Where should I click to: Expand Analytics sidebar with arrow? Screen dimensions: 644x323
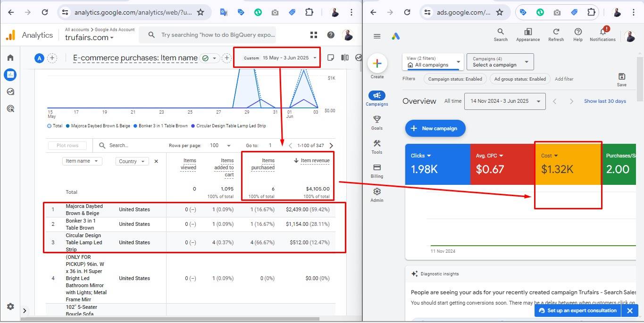pyautogui.click(x=25, y=311)
